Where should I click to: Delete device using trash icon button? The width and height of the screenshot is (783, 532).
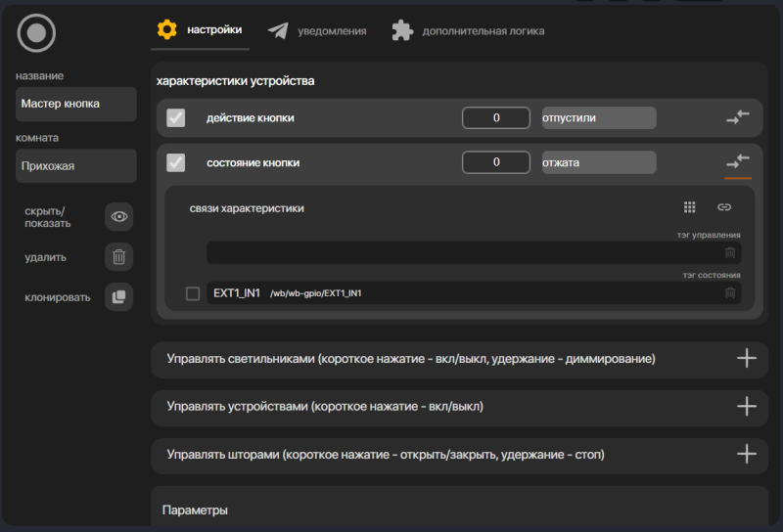118,257
